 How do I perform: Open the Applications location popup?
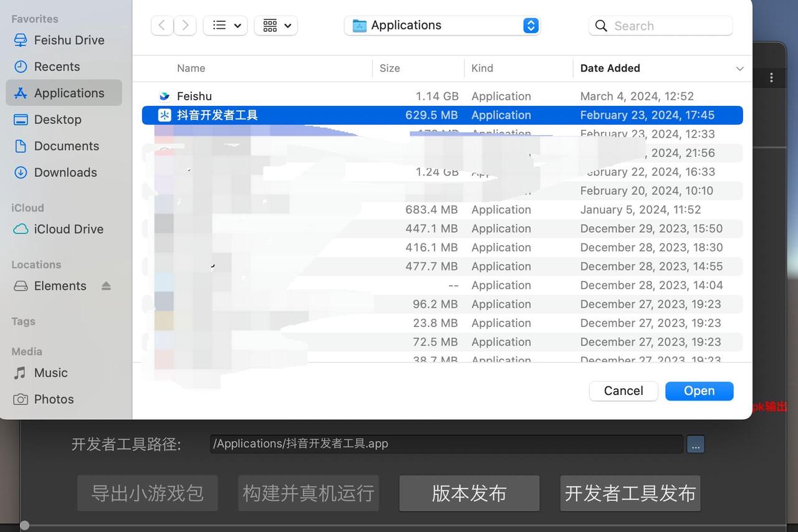coord(442,26)
